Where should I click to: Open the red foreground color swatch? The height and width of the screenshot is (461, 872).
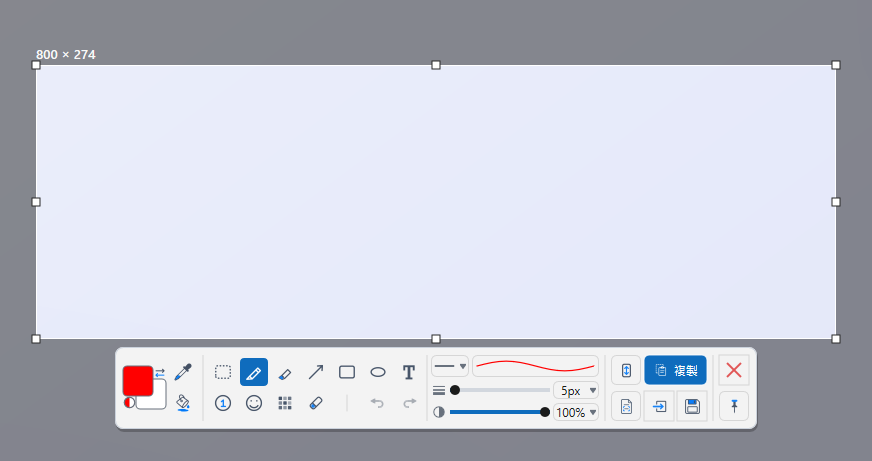137,381
